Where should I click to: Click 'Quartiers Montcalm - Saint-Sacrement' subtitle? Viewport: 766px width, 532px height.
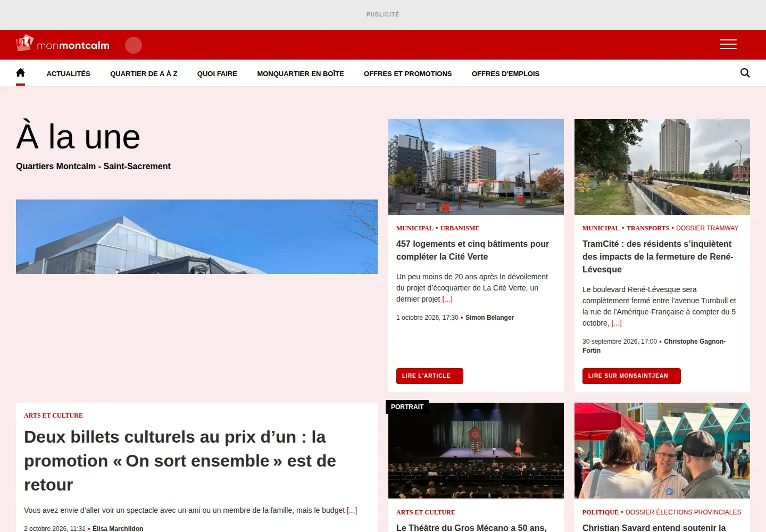pyautogui.click(x=93, y=166)
